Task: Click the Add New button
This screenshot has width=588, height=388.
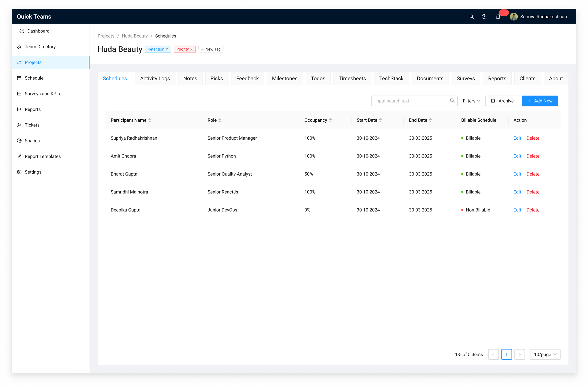Action: 540,101
